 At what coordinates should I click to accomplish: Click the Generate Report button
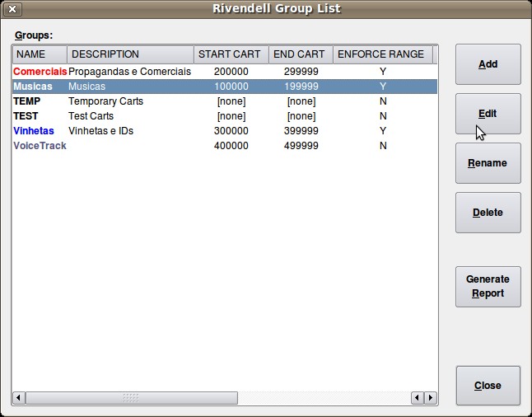(488, 286)
